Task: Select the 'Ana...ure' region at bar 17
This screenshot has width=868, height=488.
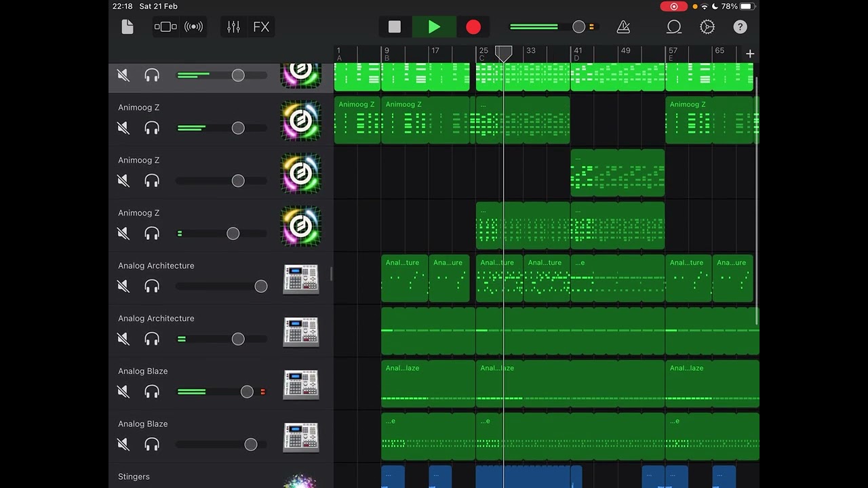Action: pyautogui.click(x=449, y=278)
